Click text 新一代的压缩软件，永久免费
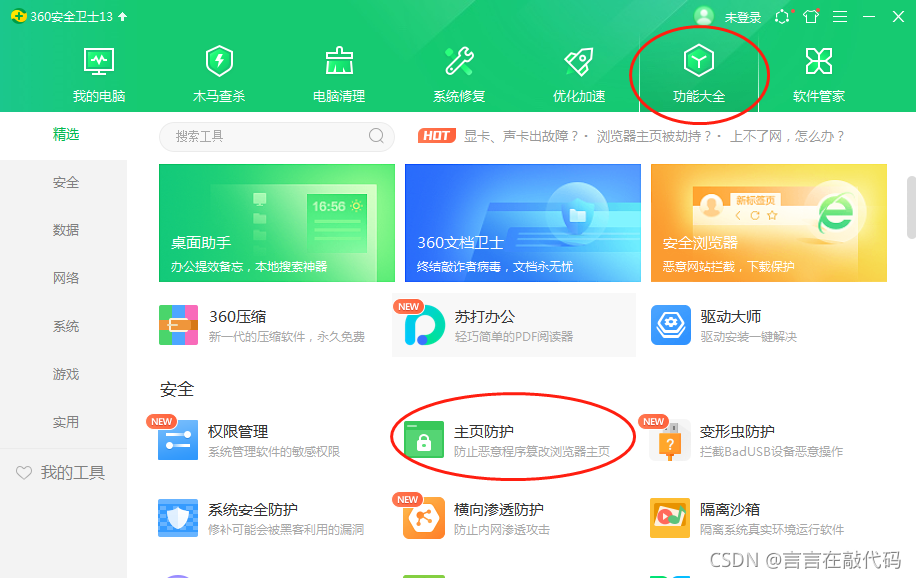Viewport: 916px width, 578px height. (x=287, y=337)
